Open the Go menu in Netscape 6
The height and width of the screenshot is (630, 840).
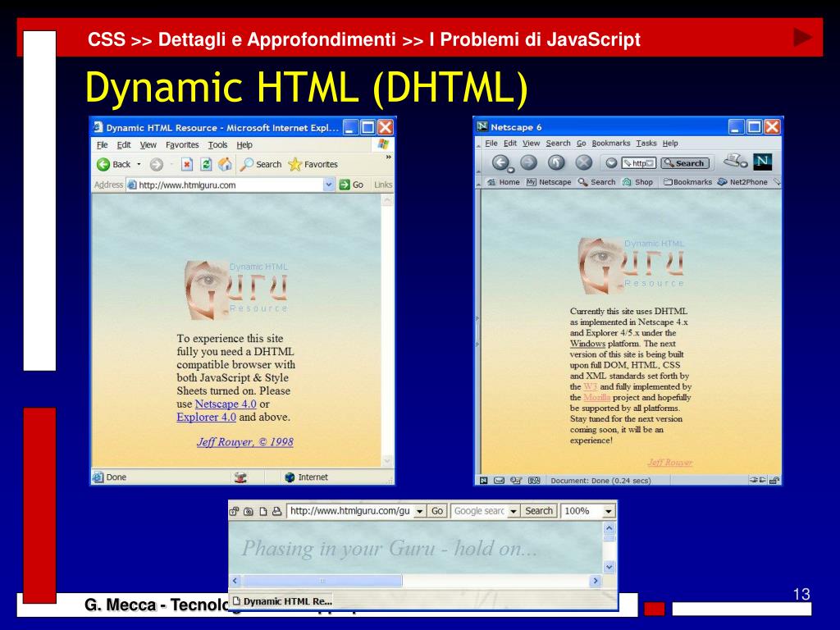point(582,143)
